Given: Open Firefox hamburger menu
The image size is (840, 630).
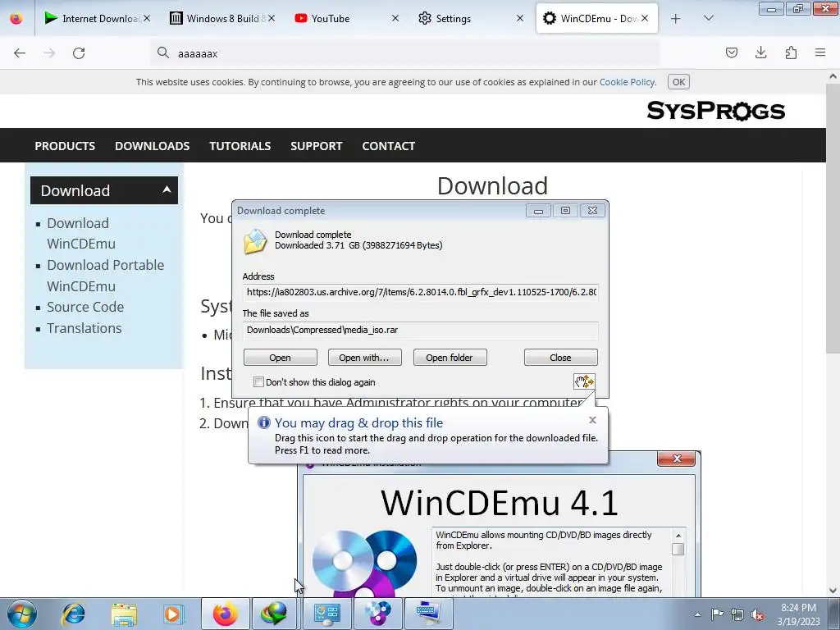Looking at the screenshot, I should [820, 52].
